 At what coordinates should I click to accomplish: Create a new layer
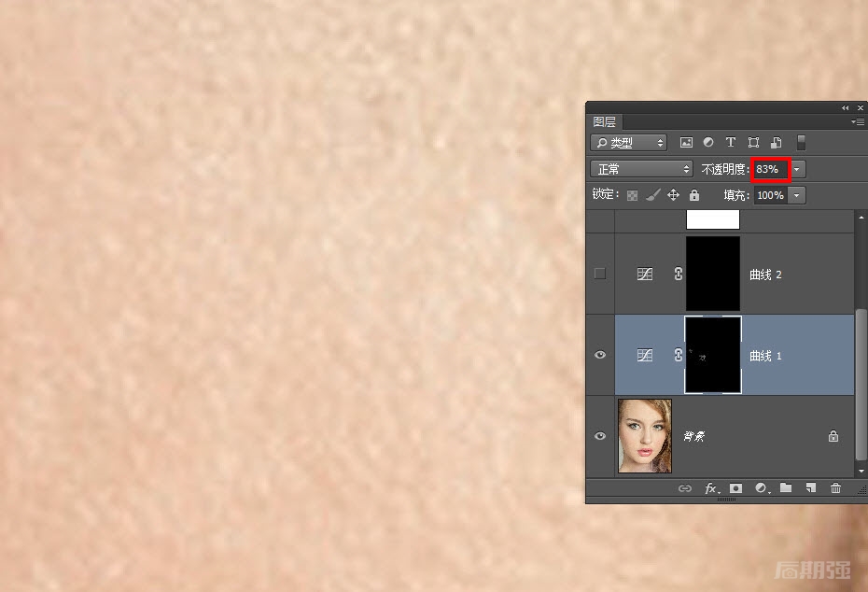(810, 488)
